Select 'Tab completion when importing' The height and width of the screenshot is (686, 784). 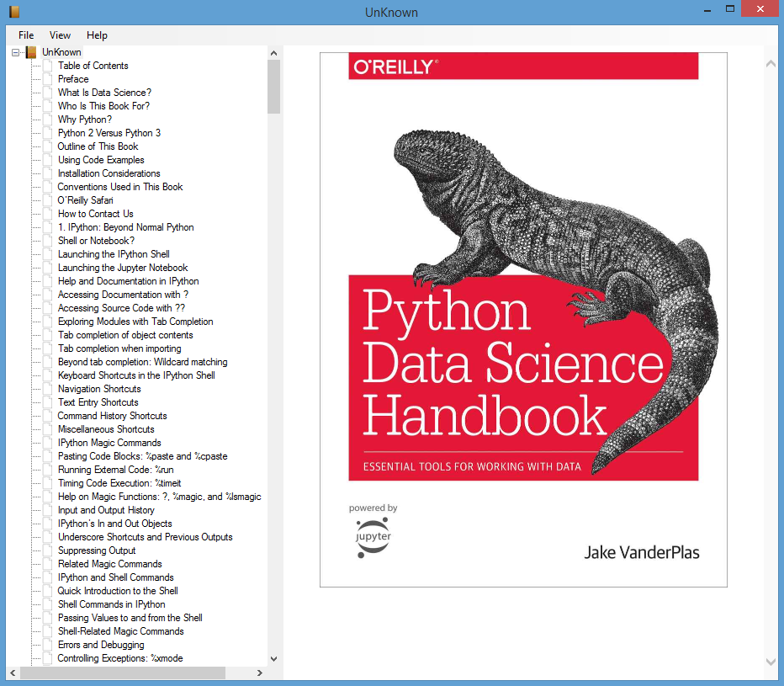[119, 348]
